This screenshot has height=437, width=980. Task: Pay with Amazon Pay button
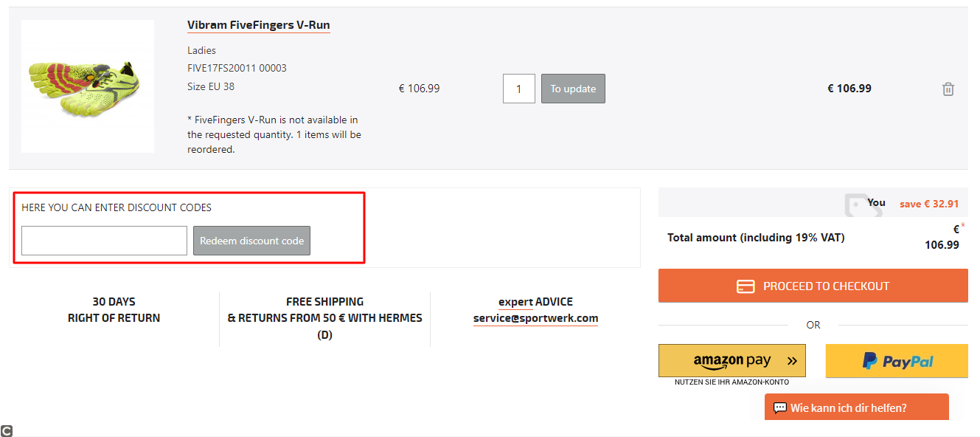(x=732, y=360)
